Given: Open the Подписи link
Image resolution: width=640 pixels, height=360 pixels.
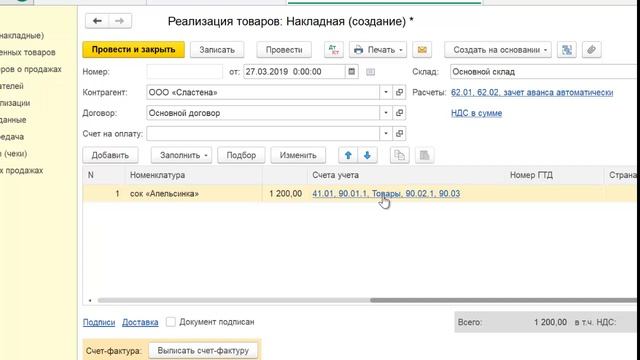Looking at the screenshot, I should (99, 322).
